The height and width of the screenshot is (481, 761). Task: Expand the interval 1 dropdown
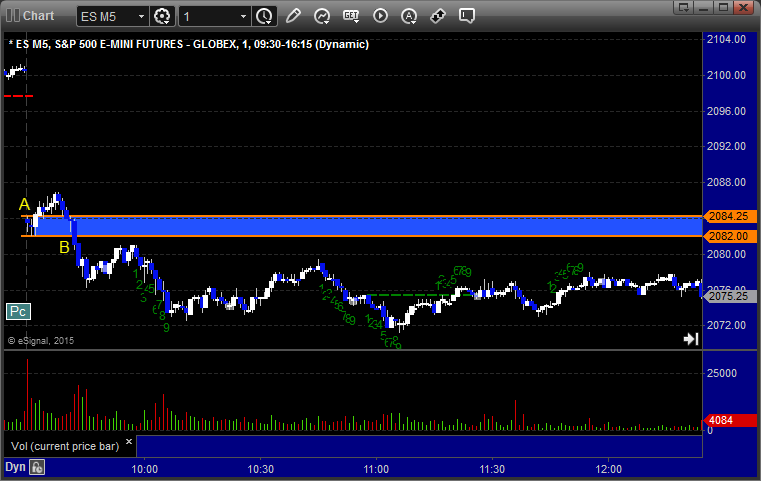(243, 17)
